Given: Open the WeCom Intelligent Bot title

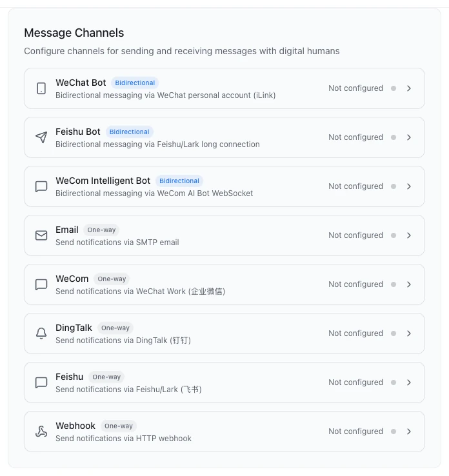Looking at the screenshot, I should coord(103,181).
